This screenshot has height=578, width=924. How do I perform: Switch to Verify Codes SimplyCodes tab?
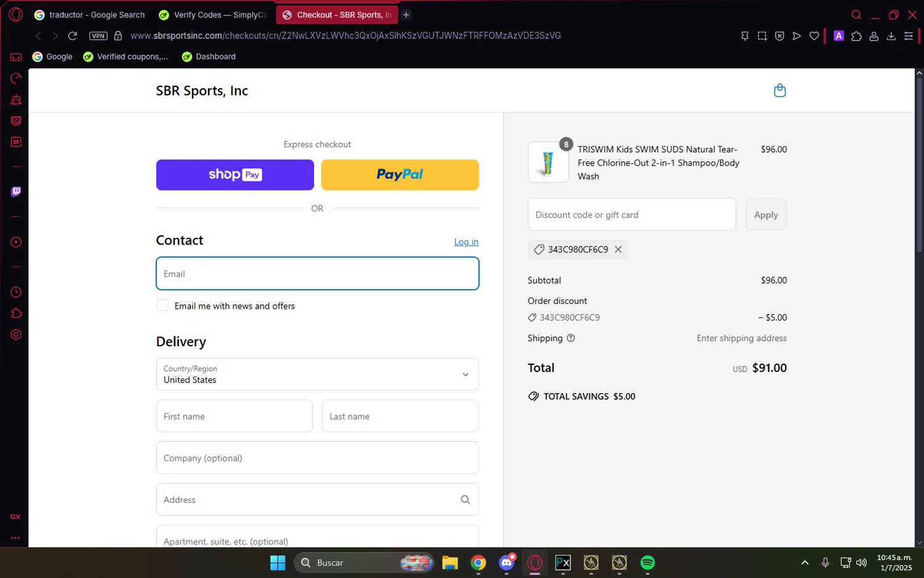coord(213,15)
